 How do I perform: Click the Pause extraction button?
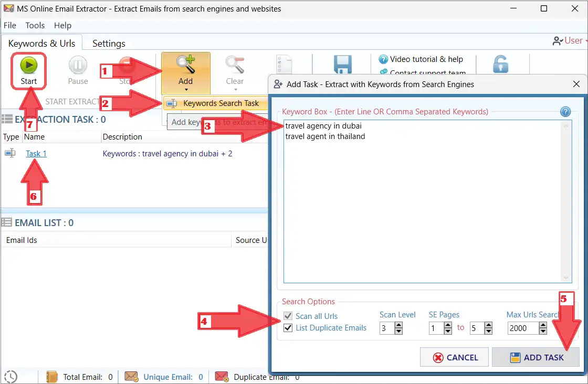coord(78,71)
